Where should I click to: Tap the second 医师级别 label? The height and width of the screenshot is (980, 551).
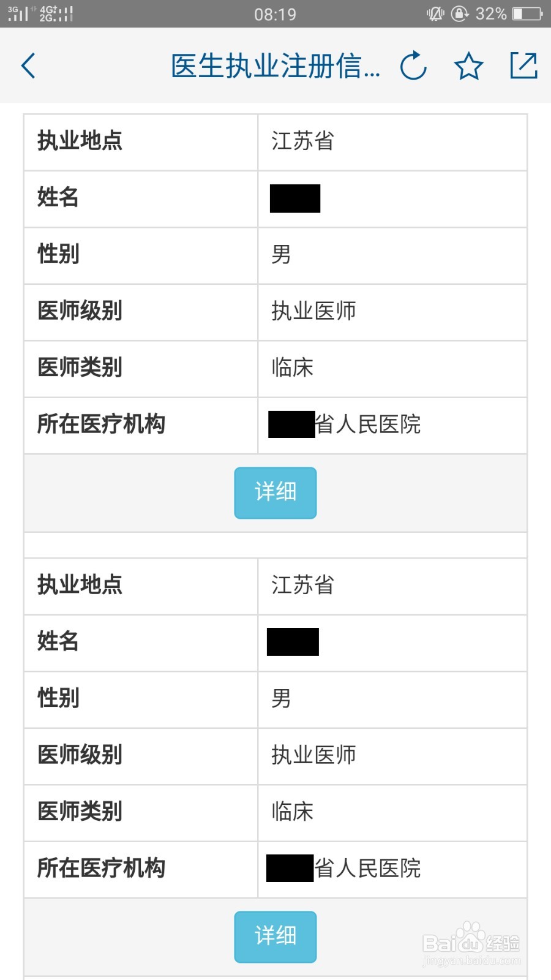click(80, 755)
